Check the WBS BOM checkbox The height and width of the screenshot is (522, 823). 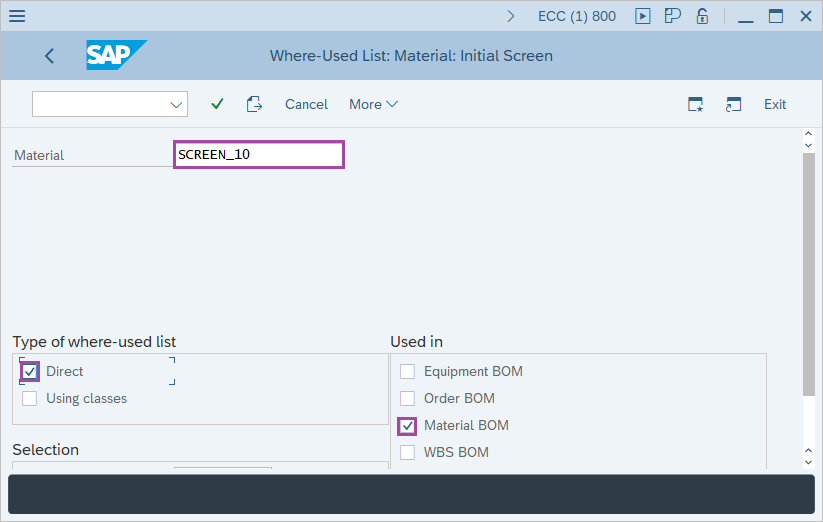pos(407,452)
